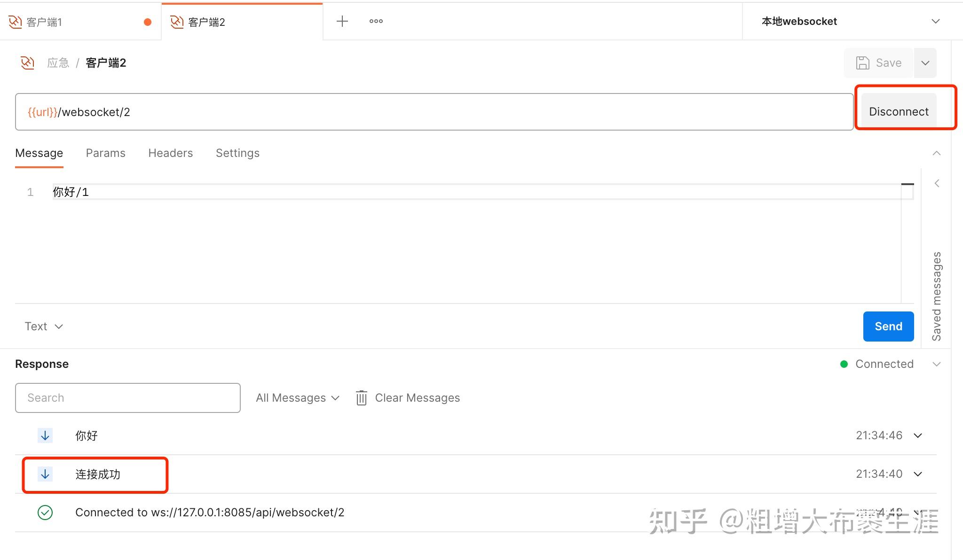
Task: Expand the Saved messages side panel arrow
Action: [x=936, y=183]
